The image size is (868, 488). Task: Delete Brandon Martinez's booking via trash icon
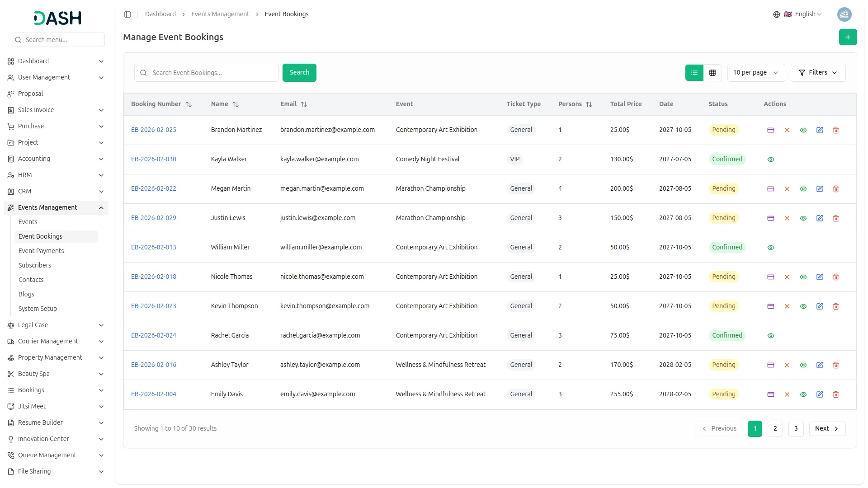click(836, 130)
